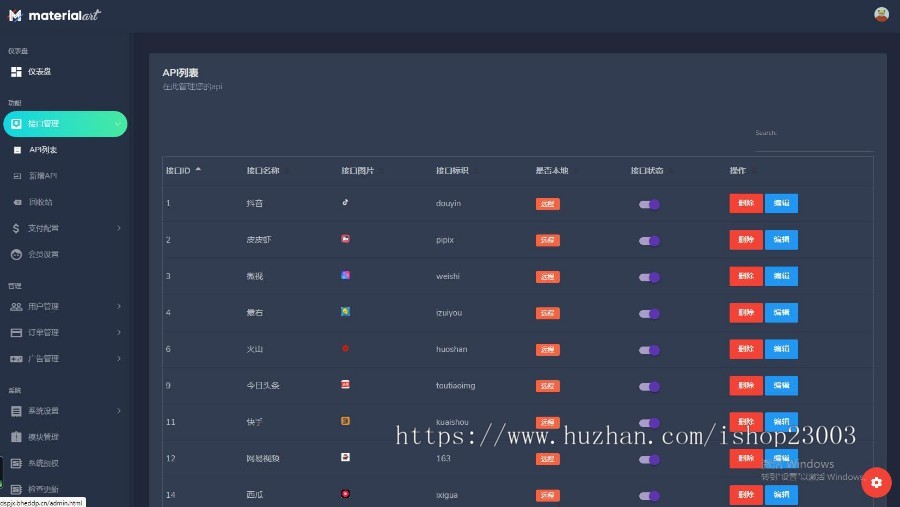The height and width of the screenshot is (507, 900).
Task: Toggle status switch for toutiaoimg
Action: [649, 386]
